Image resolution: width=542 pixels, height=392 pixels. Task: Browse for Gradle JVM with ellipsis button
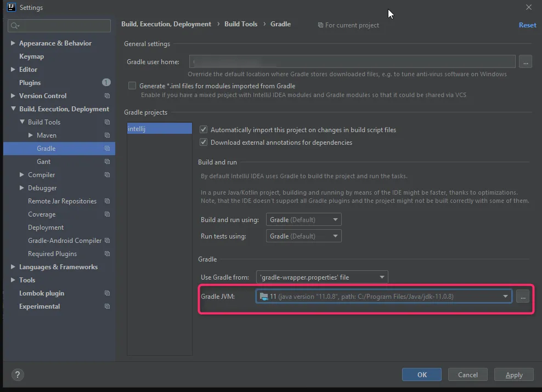click(523, 297)
